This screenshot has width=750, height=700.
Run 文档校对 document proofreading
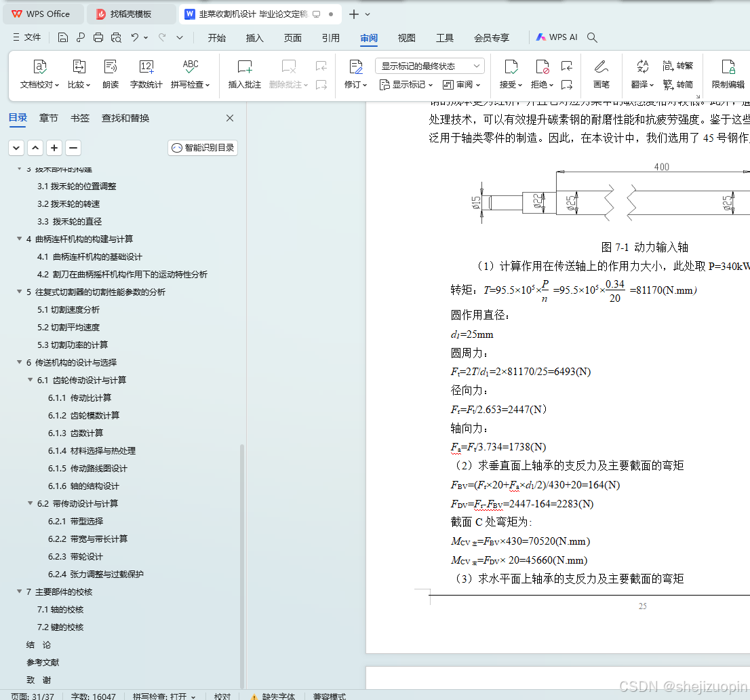(x=40, y=74)
